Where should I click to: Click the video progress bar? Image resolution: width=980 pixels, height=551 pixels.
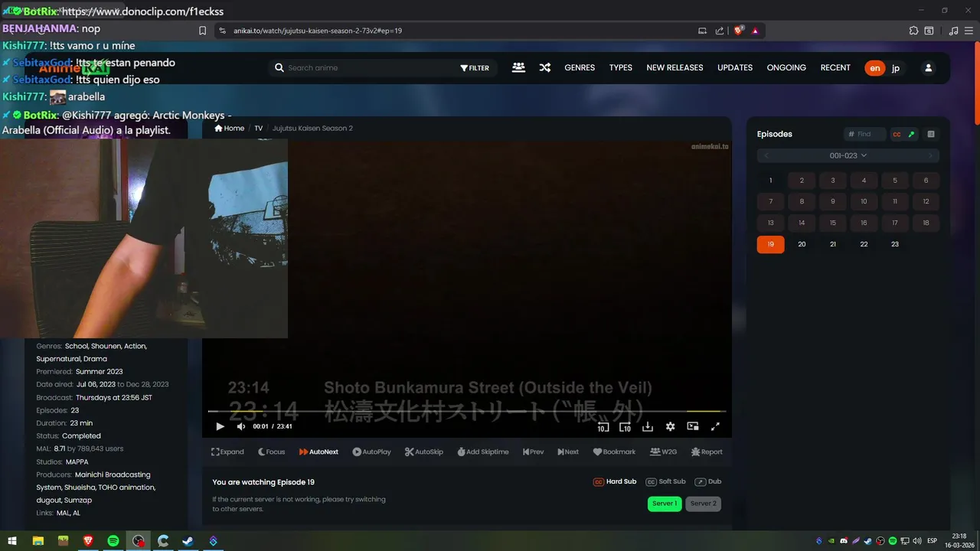tap(467, 412)
